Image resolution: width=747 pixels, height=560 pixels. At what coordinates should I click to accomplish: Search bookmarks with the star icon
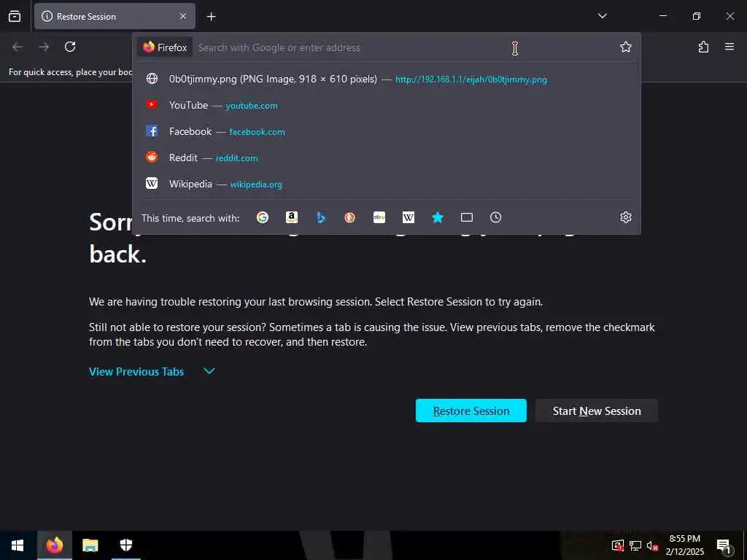click(438, 217)
